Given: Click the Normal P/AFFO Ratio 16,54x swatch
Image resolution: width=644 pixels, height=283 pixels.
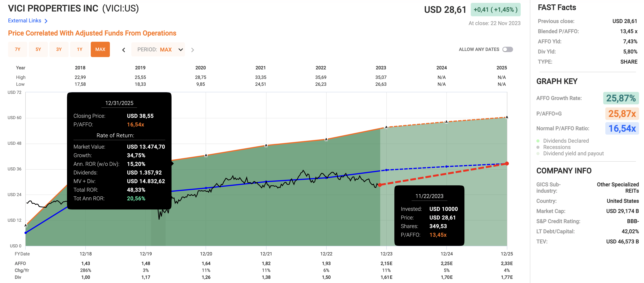Looking at the screenshot, I should pyautogui.click(x=622, y=128).
